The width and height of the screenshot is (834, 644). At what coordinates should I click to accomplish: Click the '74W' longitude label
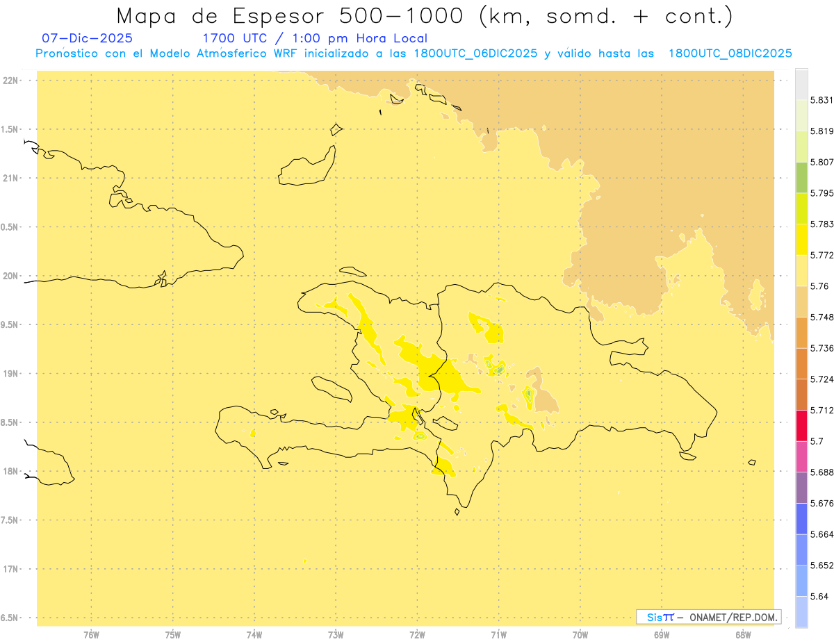254,635
